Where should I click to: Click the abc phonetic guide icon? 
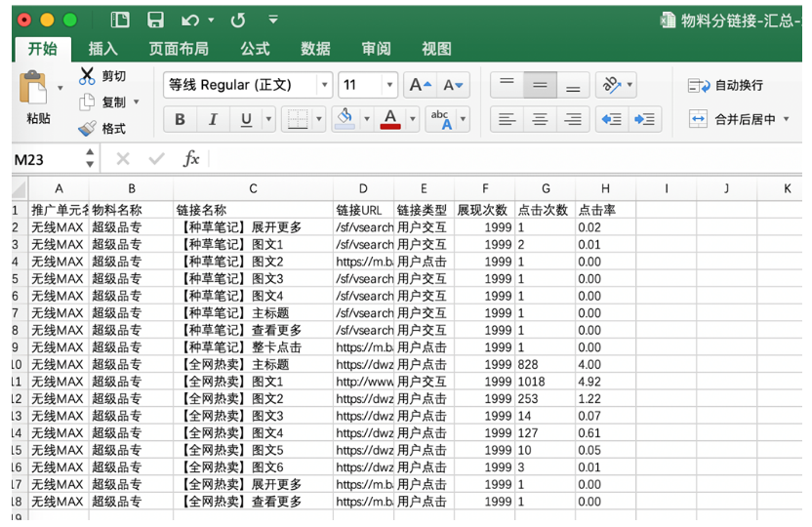[441, 120]
